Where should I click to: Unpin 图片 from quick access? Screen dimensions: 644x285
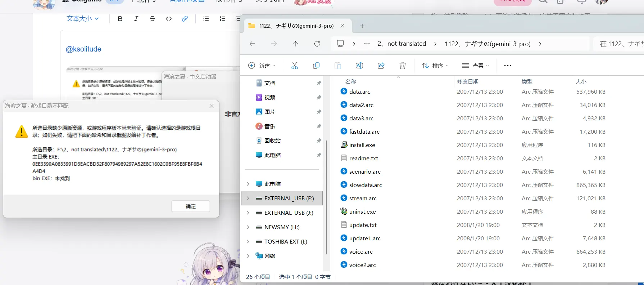point(319,112)
